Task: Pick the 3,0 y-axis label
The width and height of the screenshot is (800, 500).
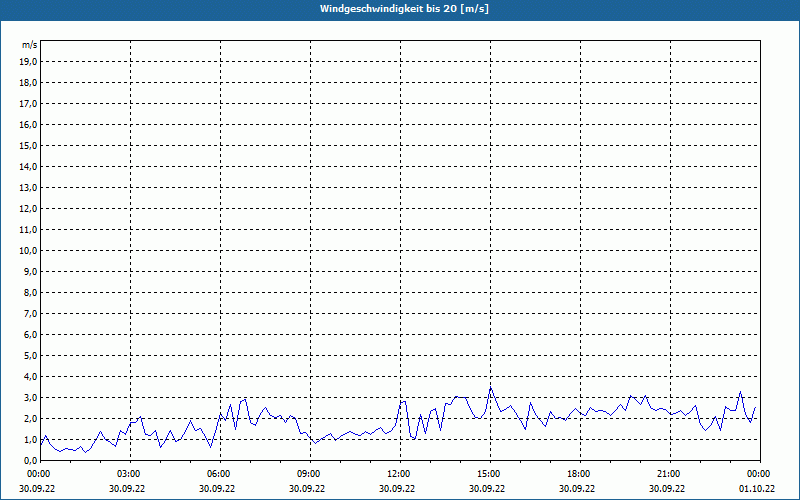Action: pyautogui.click(x=32, y=397)
